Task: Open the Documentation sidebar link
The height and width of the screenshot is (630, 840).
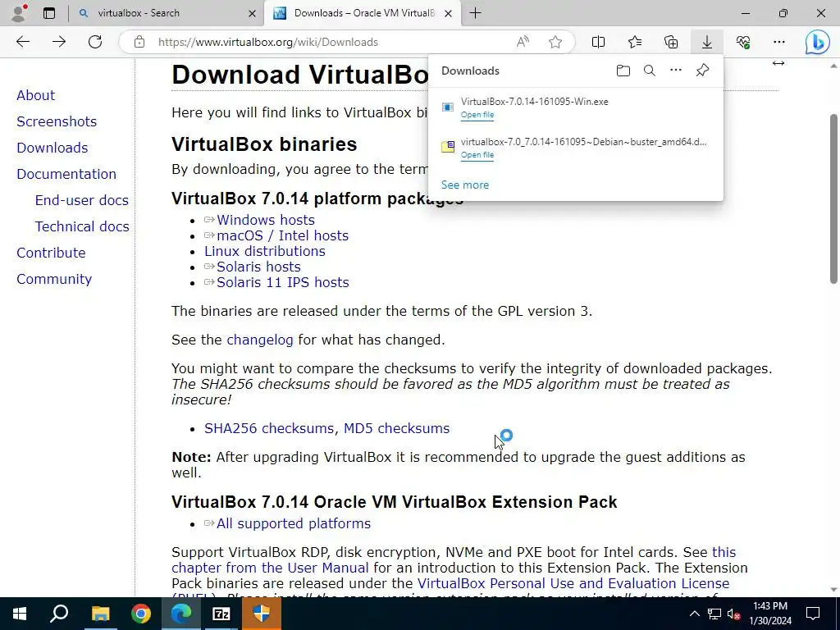Action: [x=66, y=174]
